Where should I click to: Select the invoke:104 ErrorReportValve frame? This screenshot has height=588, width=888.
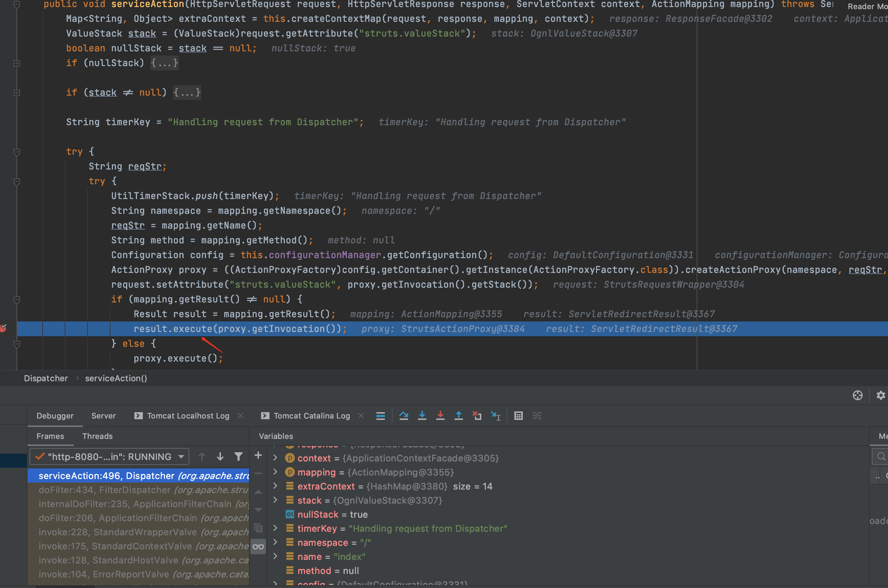pyautogui.click(x=138, y=574)
